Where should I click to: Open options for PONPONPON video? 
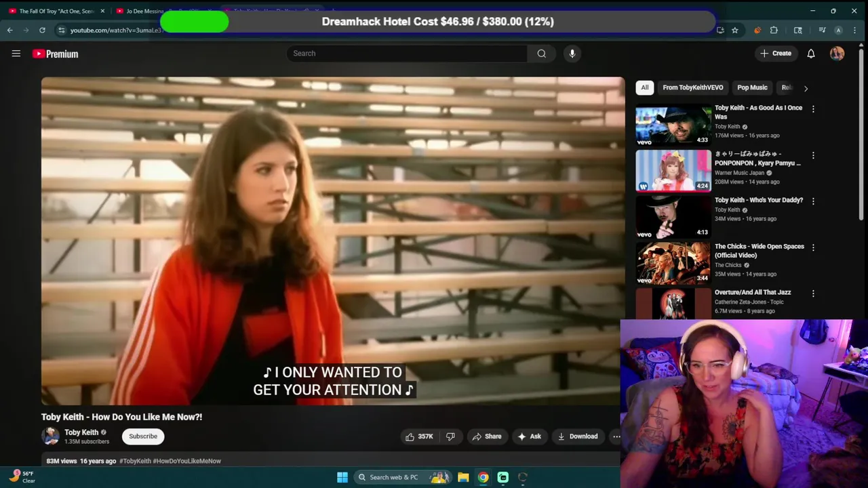click(813, 155)
